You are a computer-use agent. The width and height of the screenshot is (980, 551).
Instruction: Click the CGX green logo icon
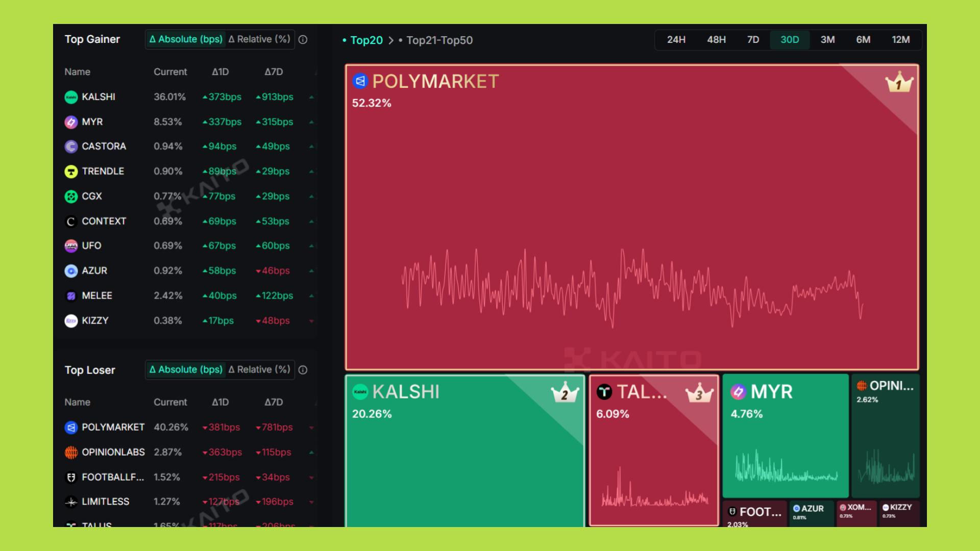point(71,196)
